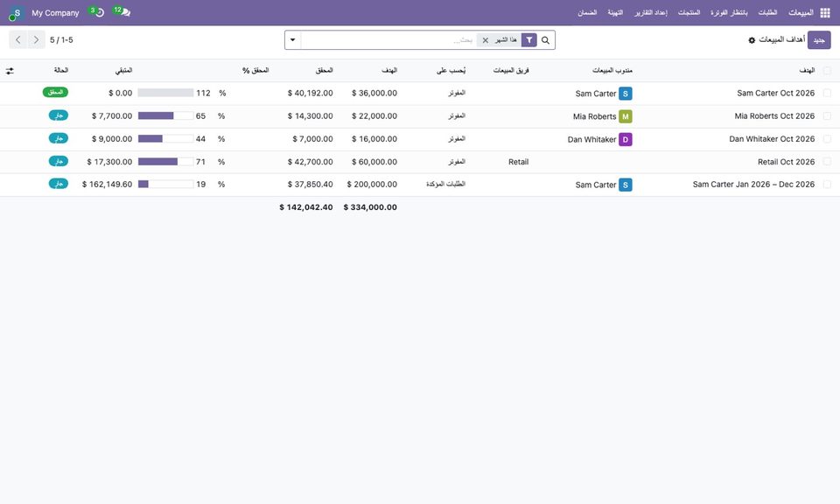The image size is (840, 504).
Task: Click the pager counter 1-5 / 5
Action: pos(61,40)
